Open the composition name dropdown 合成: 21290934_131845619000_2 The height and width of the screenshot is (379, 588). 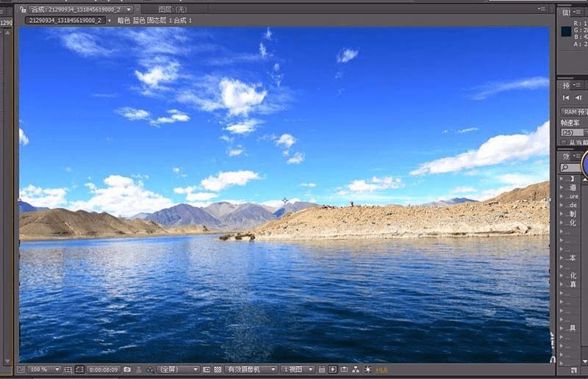[81, 10]
